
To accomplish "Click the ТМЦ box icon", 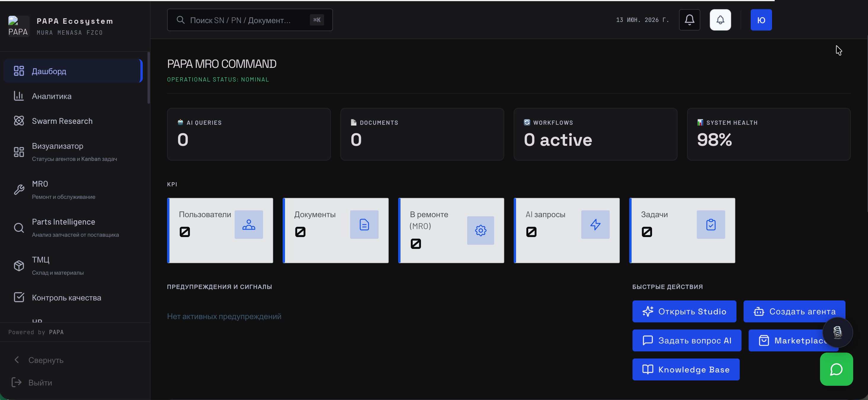I will [19, 265].
